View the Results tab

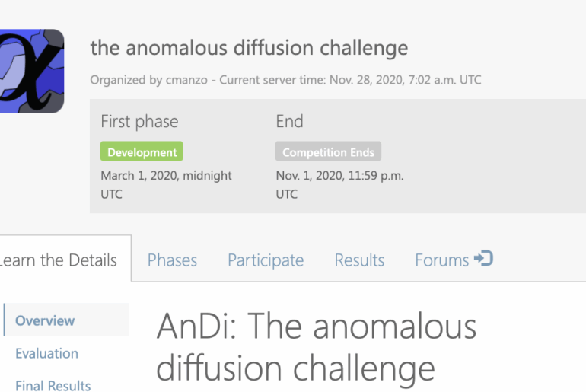(x=359, y=260)
